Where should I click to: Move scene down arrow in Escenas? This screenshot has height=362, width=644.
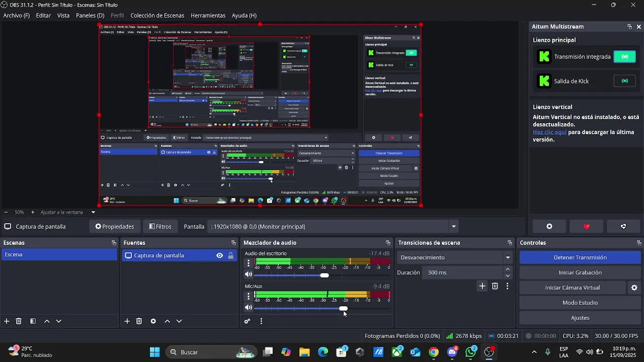pyautogui.click(x=58, y=321)
